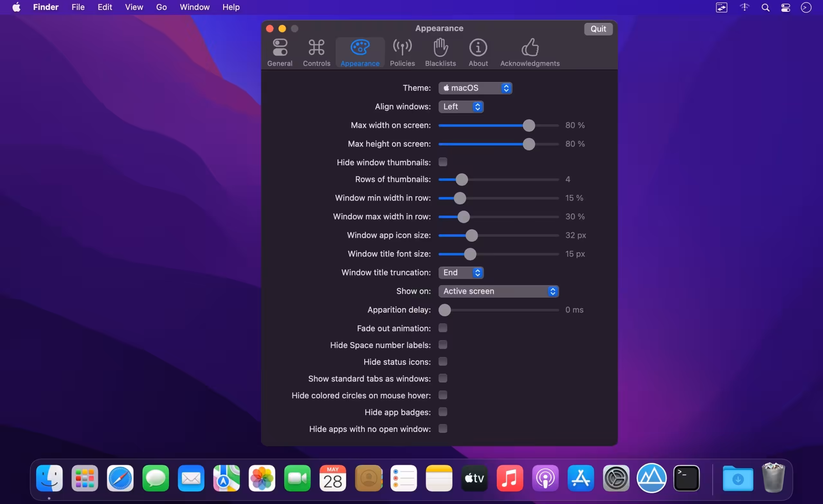This screenshot has height=504, width=823.
Task: Open Spotlight search in menu bar
Action: tap(765, 7)
